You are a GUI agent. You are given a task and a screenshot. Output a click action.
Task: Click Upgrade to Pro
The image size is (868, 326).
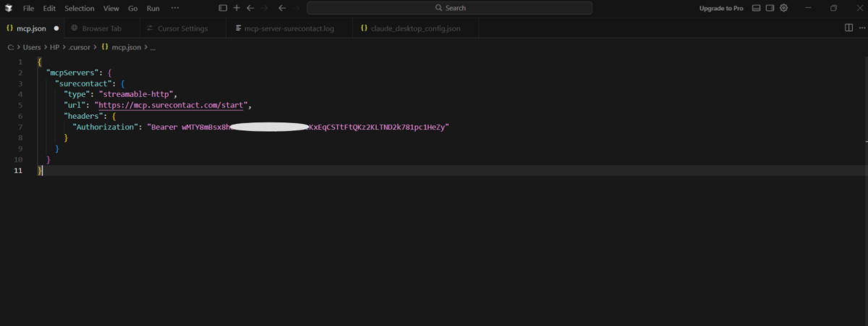pos(721,8)
